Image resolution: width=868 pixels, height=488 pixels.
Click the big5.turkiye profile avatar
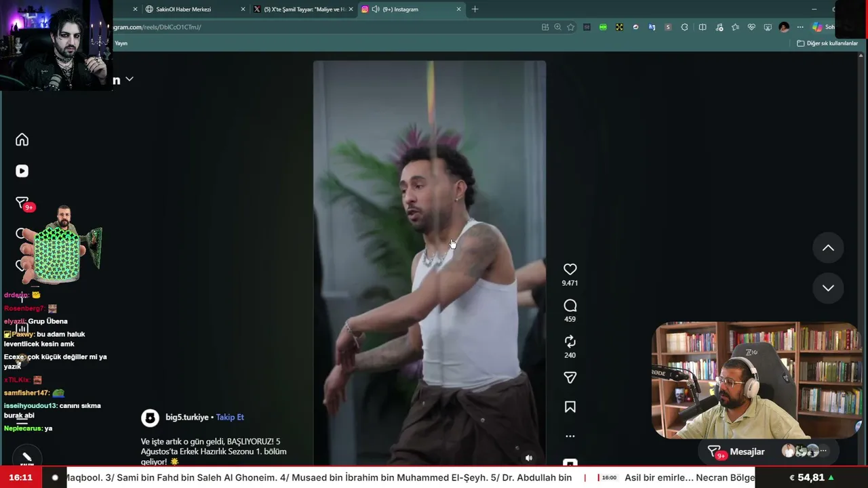150,418
